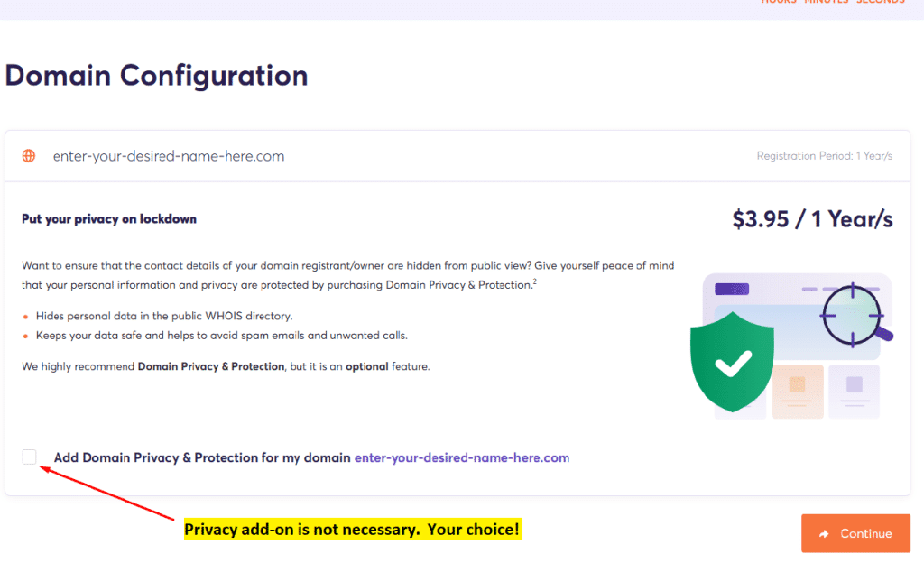Click the "Put your privacy on lockdown" heading
Screen dimensions: 924x563
tap(109, 219)
